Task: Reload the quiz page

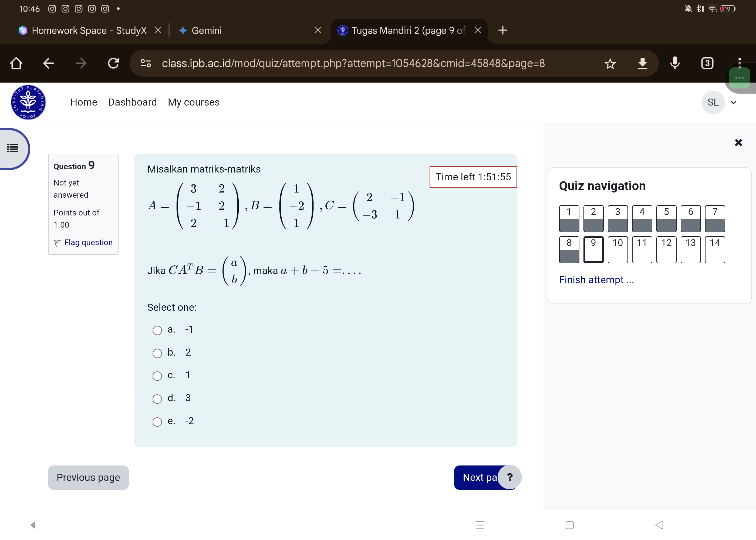Action: 113,63
